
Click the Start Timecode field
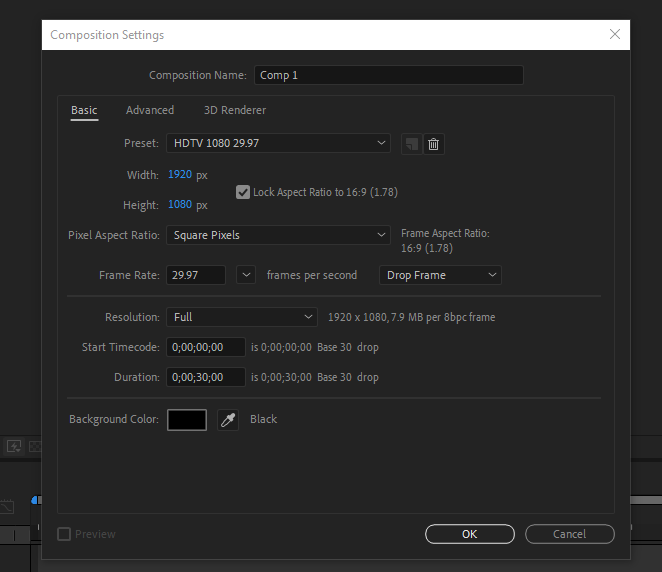click(206, 347)
